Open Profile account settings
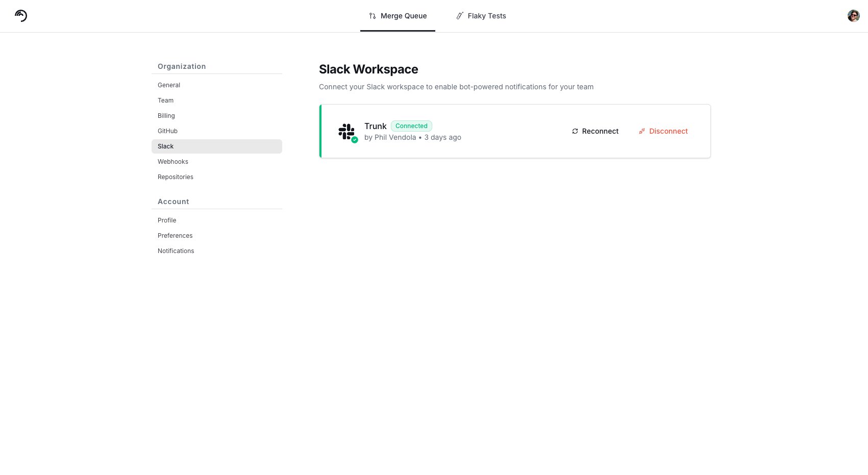This screenshot has height=475, width=868. (217, 220)
